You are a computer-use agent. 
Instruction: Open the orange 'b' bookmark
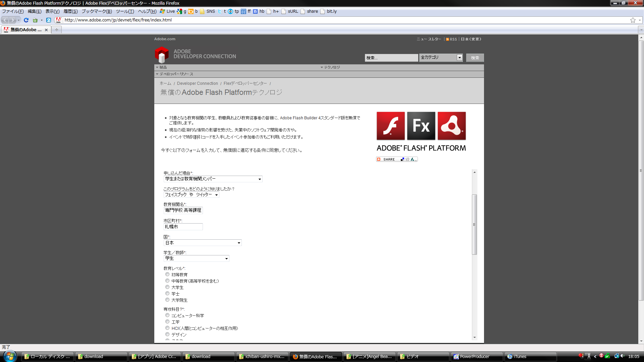193,11
